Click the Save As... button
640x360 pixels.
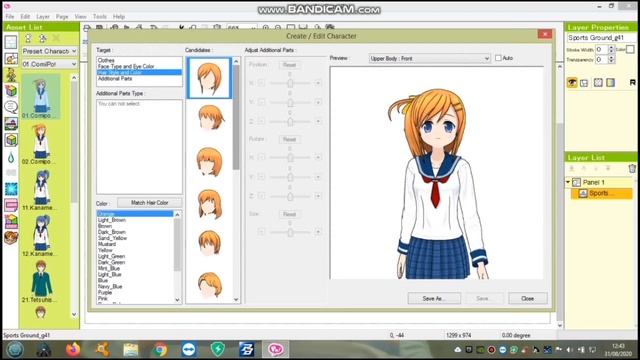434,298
